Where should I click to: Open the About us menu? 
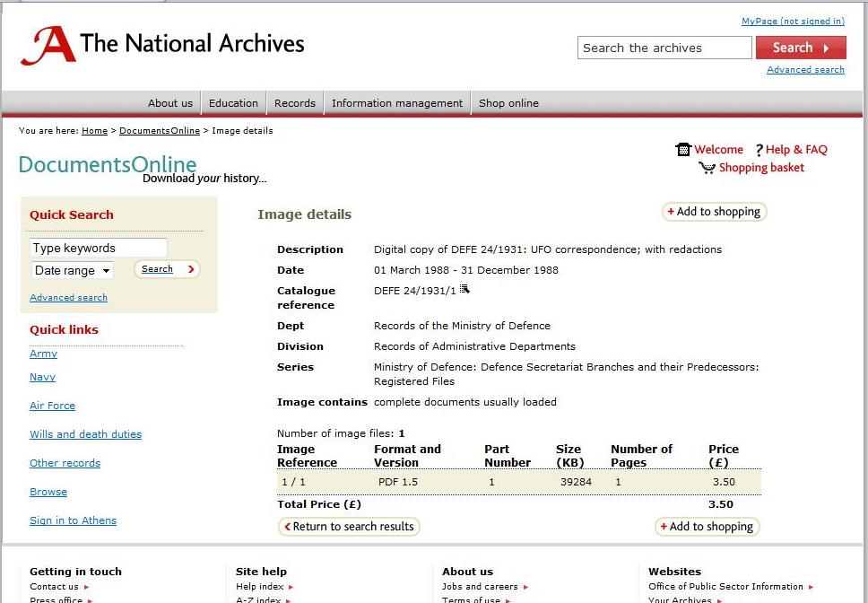pyautogui.click(x=170, y=103)
